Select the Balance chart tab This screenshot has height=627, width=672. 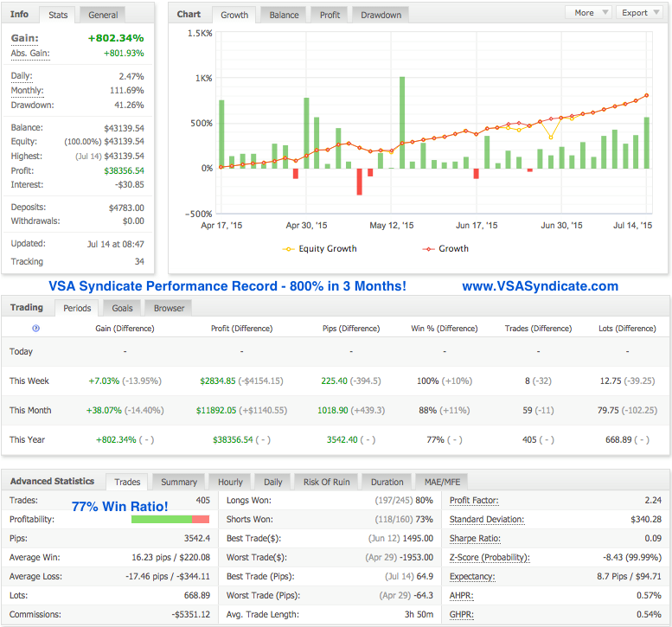(284, 15)
